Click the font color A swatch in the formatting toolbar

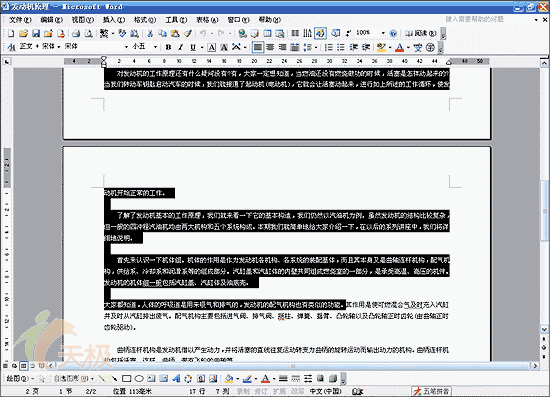point(399,47)
